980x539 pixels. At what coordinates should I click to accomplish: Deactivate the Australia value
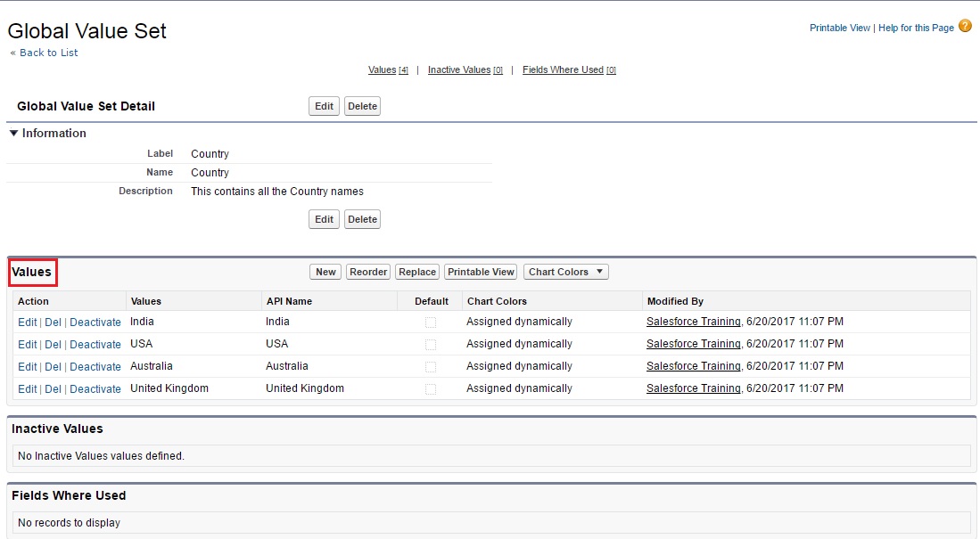point(95,367)
